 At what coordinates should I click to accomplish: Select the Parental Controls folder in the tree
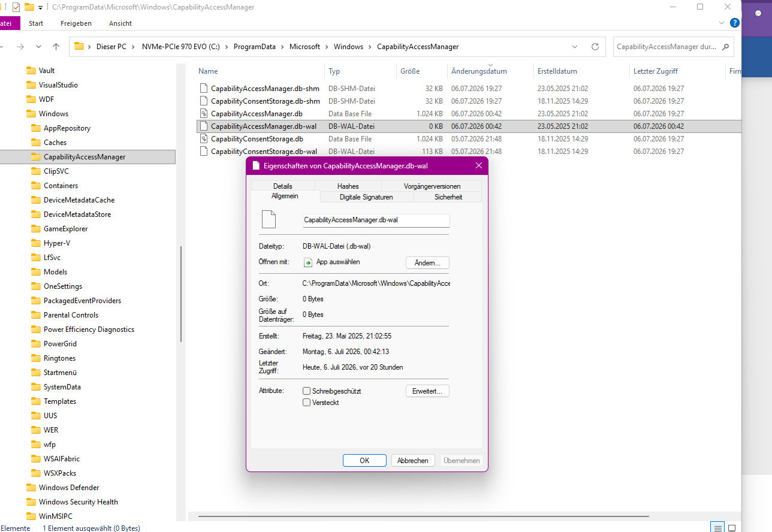point(71,315)
